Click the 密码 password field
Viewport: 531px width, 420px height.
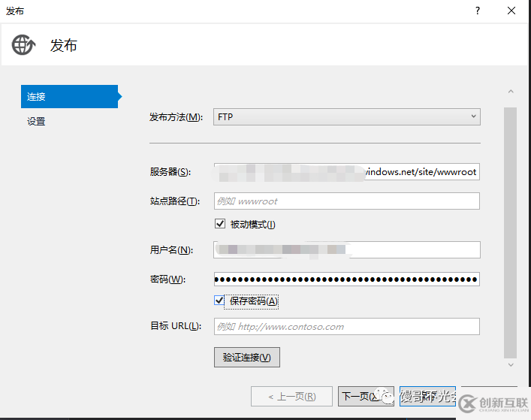[347, 279]
